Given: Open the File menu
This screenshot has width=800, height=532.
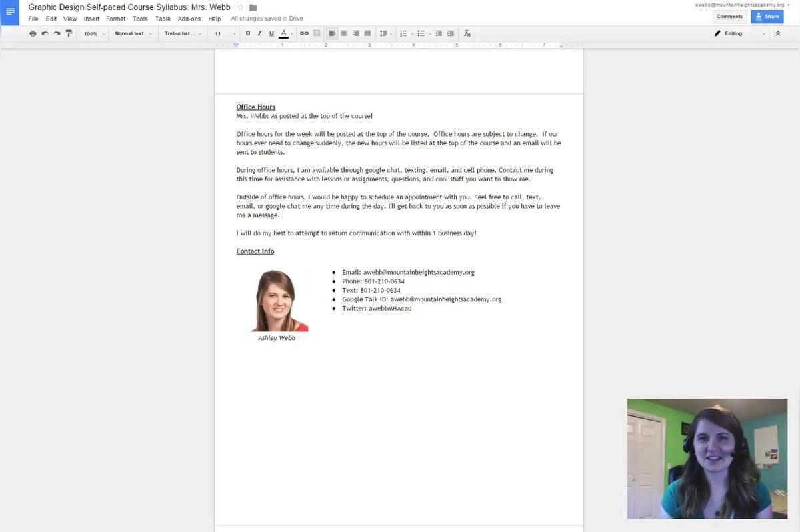Looking at the screenshot, I should click(33, 19).
